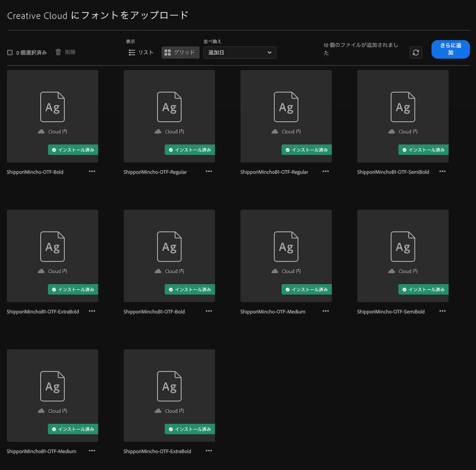The image size is (476, 470).
Task: Click the refresh icon button
Action: pos(416,53)
